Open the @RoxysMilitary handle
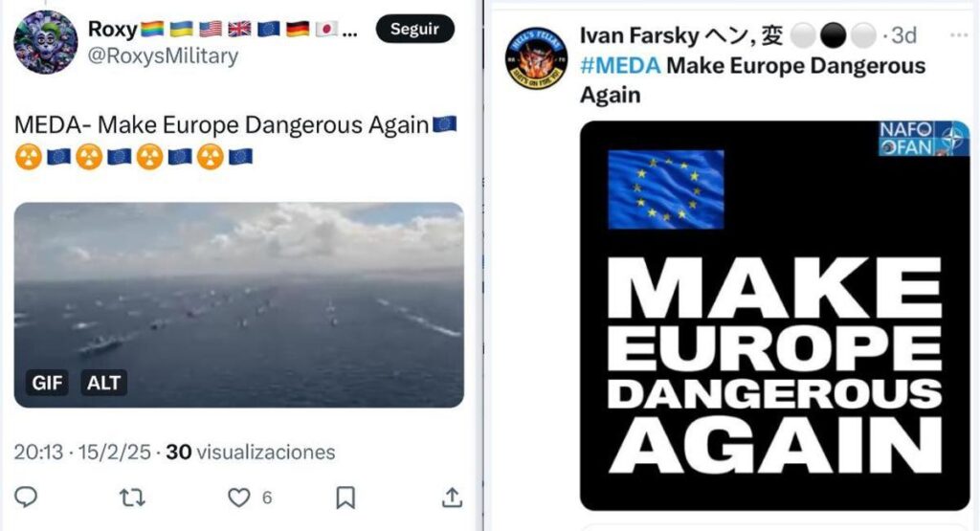Screen dimensions: 980x531 pos(163,56)
